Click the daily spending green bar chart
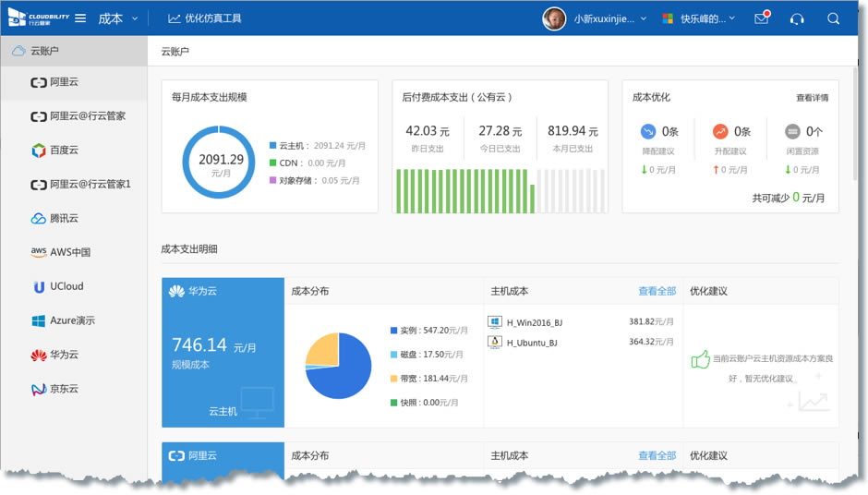Screen dimensions: 868x495 500,191
